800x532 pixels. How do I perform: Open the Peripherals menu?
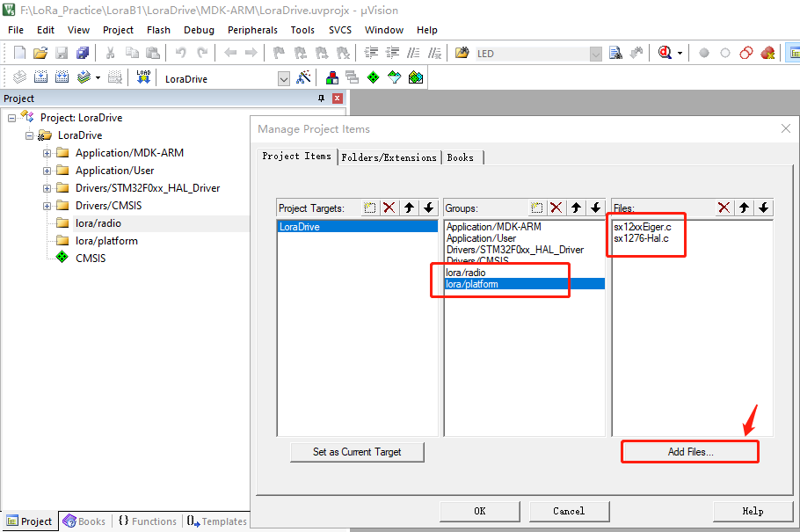click(252, 30)
